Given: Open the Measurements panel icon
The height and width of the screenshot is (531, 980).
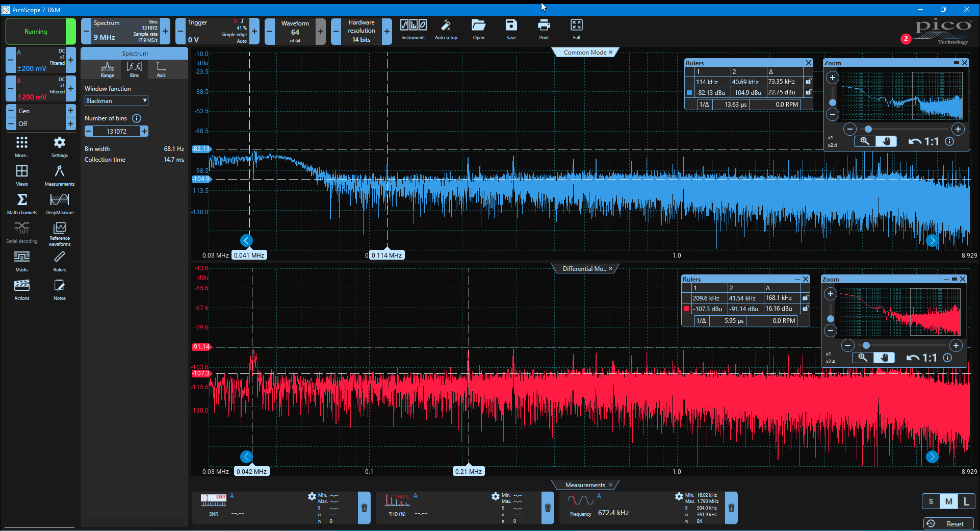Looking at the screenshot, I should pyautogui.click(x=60, y=175).
